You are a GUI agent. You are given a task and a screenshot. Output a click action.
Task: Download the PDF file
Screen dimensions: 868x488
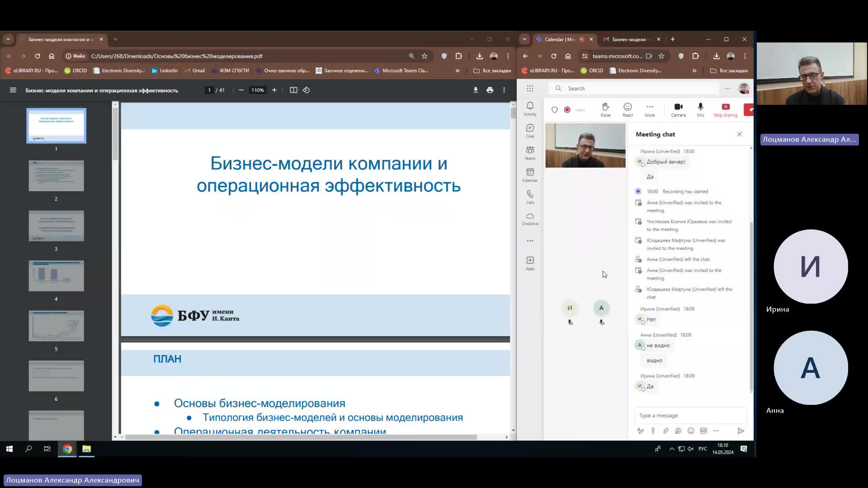coord(476,90)
